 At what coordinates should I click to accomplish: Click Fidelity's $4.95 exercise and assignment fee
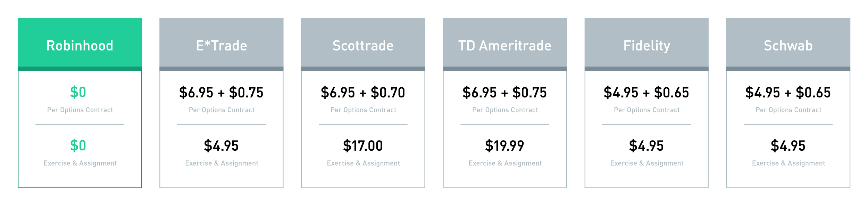[x=646, y=146]
